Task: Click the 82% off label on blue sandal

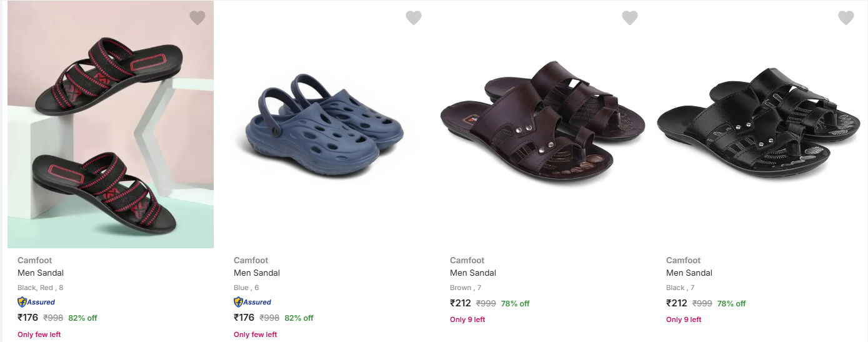Action: tap(299, 318)
